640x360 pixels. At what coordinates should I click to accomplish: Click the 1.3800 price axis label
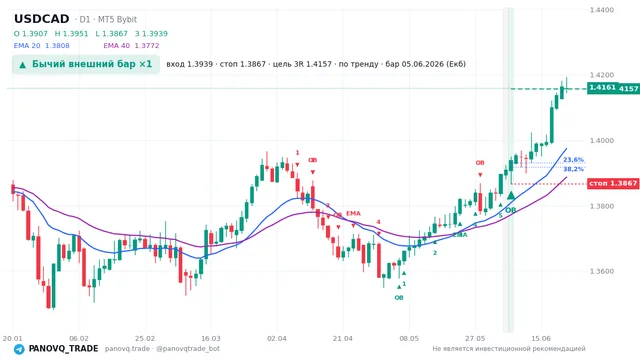pyautogui.click(x=602, y=206)
